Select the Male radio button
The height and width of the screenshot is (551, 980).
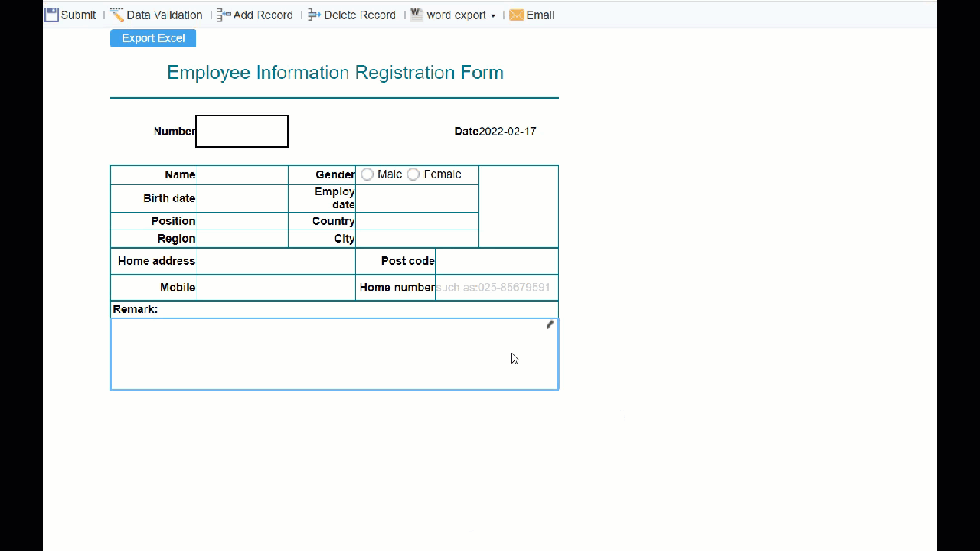tap(367, 174)
